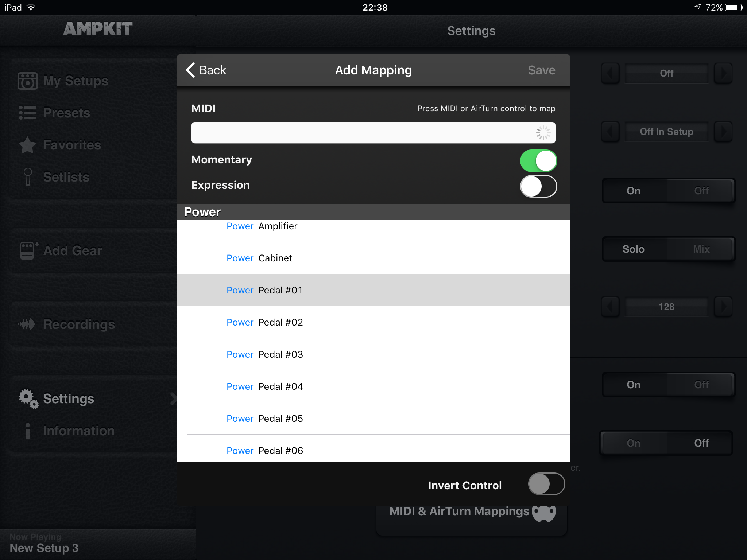Turn off the Momentary switch
Screen dimensions: 747x560
tap(538, 161)
